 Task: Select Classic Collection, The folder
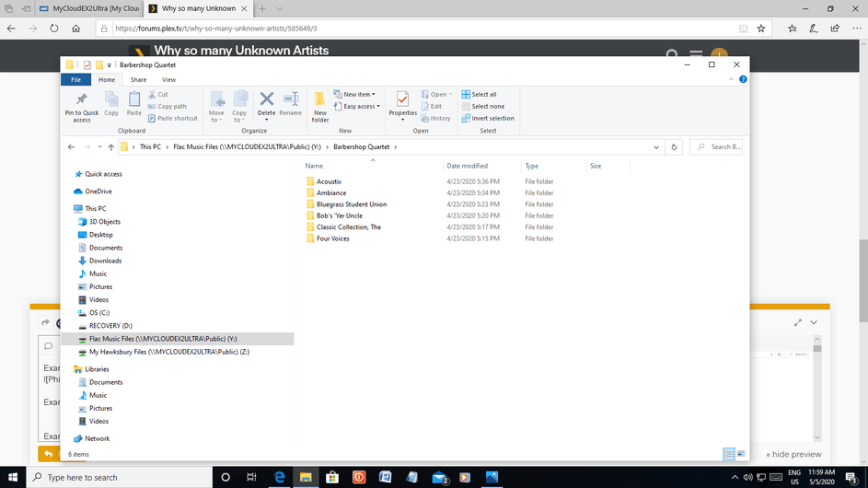click(349, 227)
